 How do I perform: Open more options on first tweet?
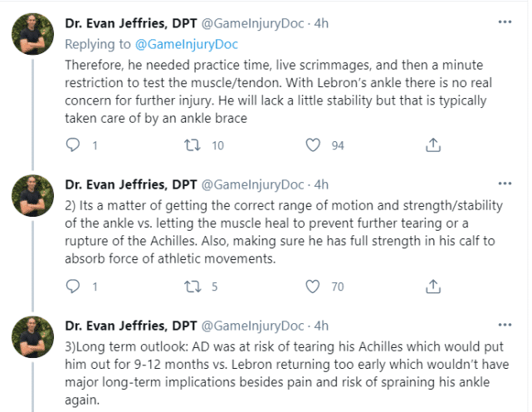(504, 22)
